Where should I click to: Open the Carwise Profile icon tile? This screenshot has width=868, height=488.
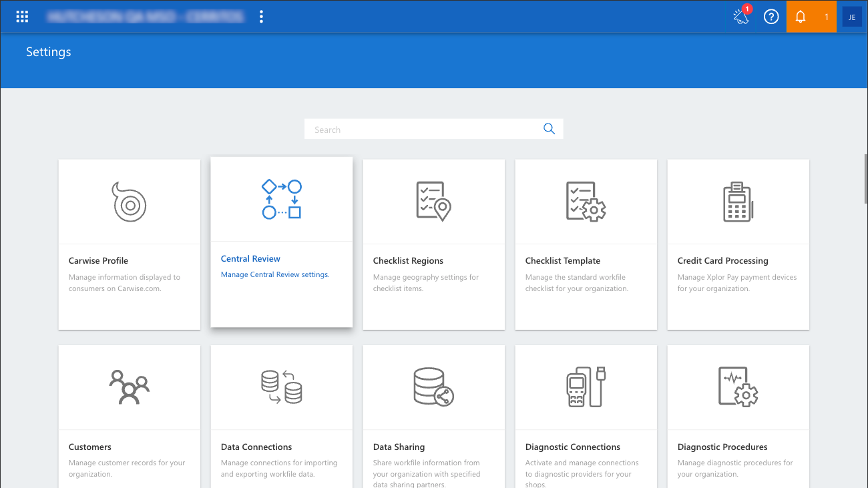[130, 201]
